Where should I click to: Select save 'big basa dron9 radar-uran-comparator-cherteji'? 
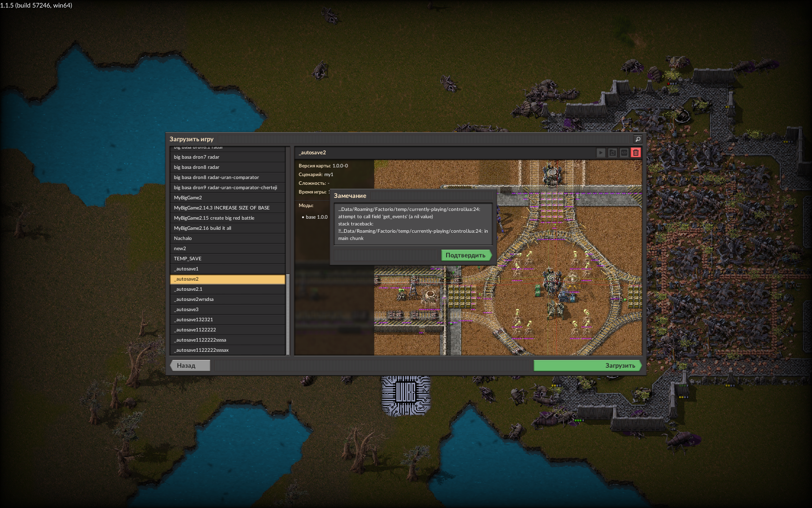click(228, 188)
